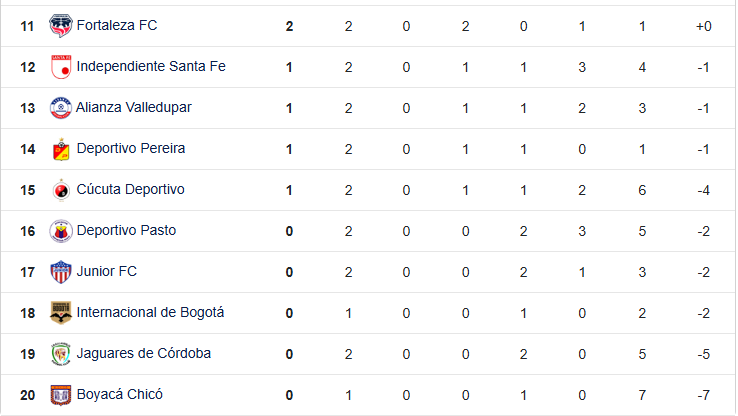Click the Jaguares de Córdoba crest icon
The height and width of the screenshot is (416, 738).
coord(61,354)
